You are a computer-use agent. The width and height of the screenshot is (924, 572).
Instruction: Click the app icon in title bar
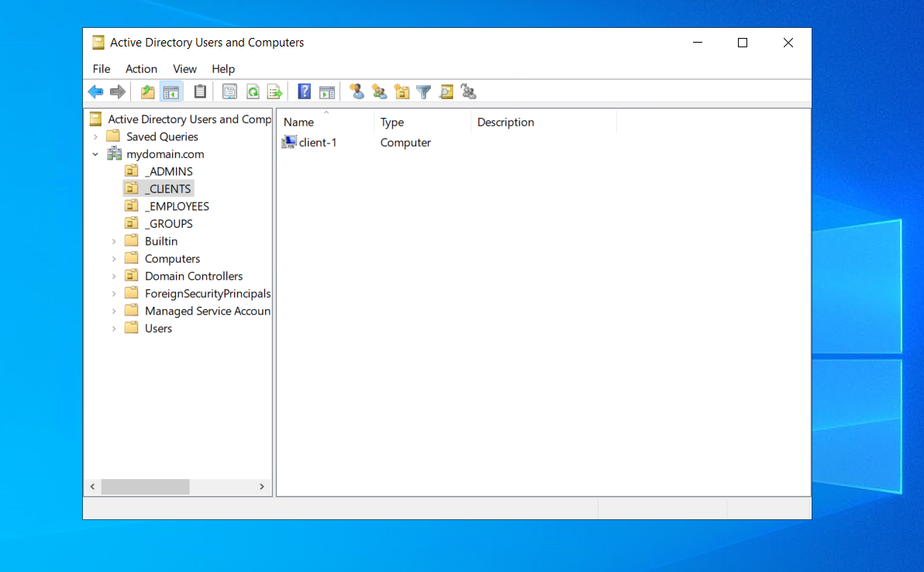tap(98, 43)
